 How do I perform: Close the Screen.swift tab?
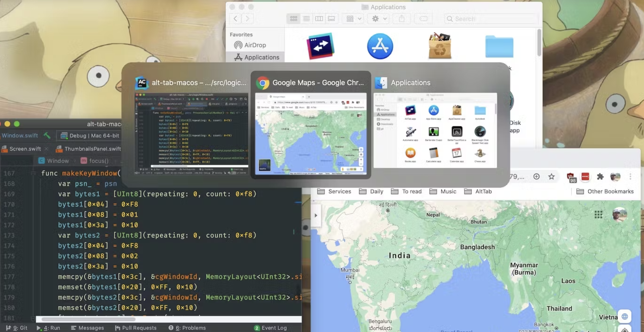pyautogui.click(x=46, y=149)
